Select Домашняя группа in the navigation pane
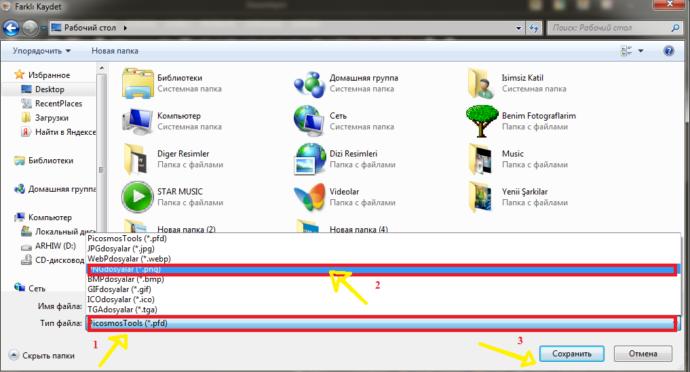Image resolution: width=690 pixels, height=372 pixels. (x=62, y=189)
